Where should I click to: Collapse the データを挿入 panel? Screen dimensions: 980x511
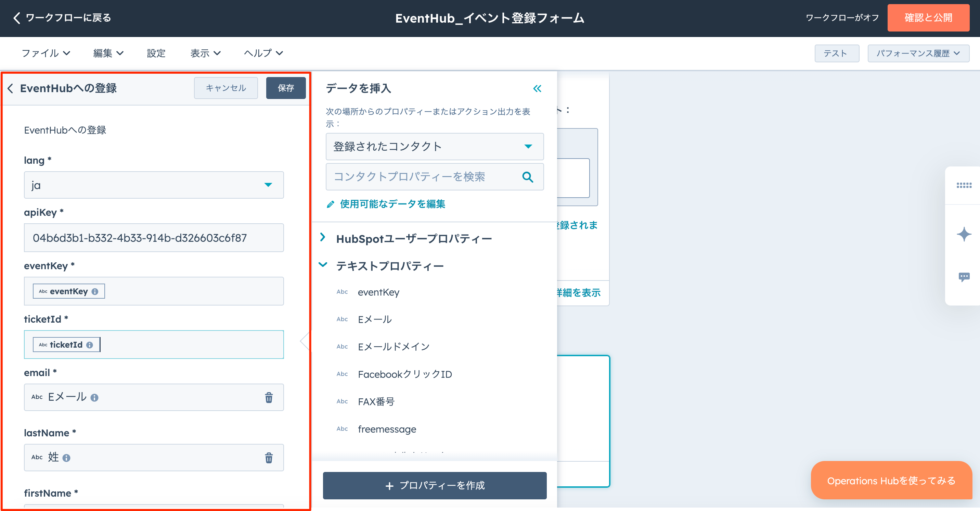pos(537,89)
